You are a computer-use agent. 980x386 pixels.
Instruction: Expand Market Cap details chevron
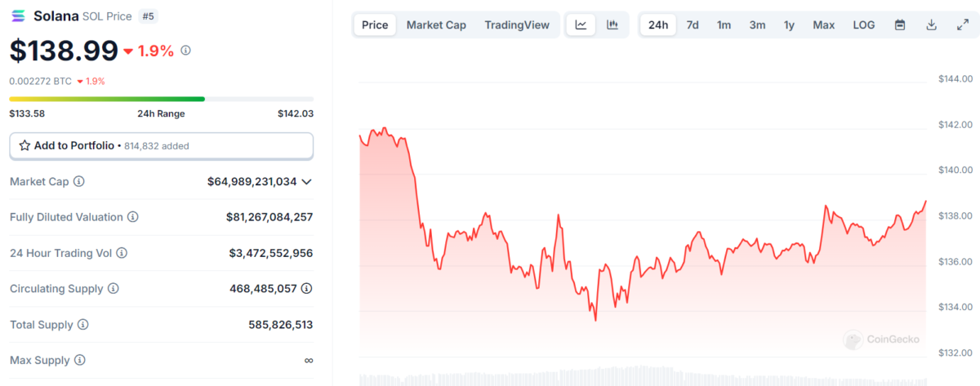307,182
